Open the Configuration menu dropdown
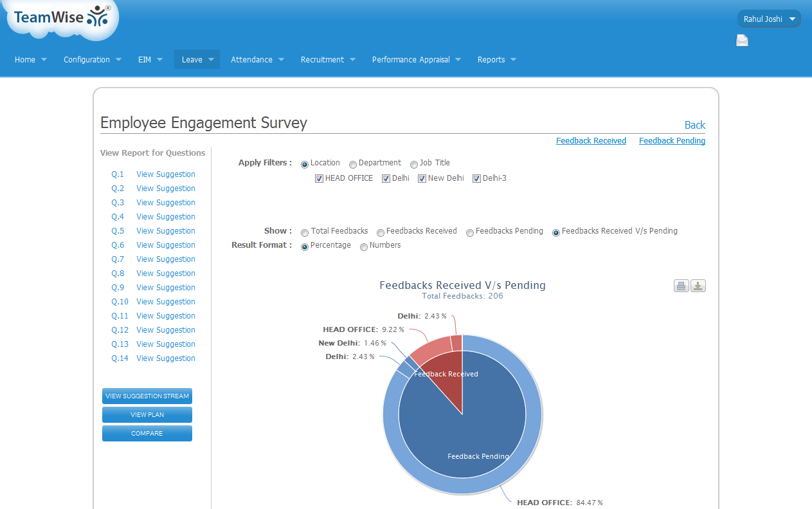The image size is (812, 509). tap(93, 60)
